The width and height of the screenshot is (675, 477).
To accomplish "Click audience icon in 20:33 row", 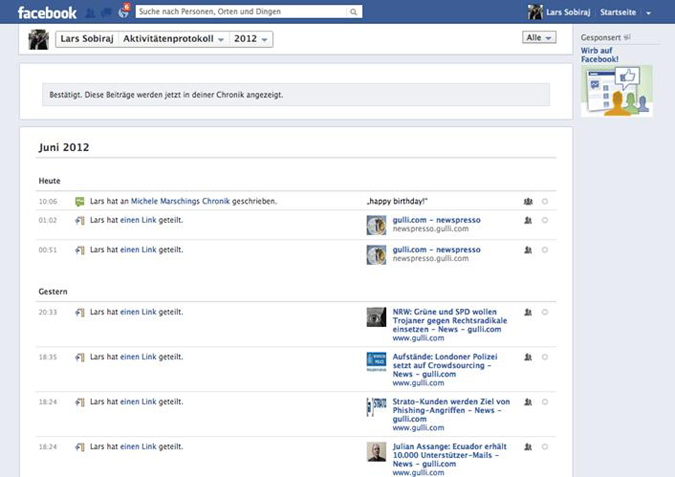I will tap(528, 313).
